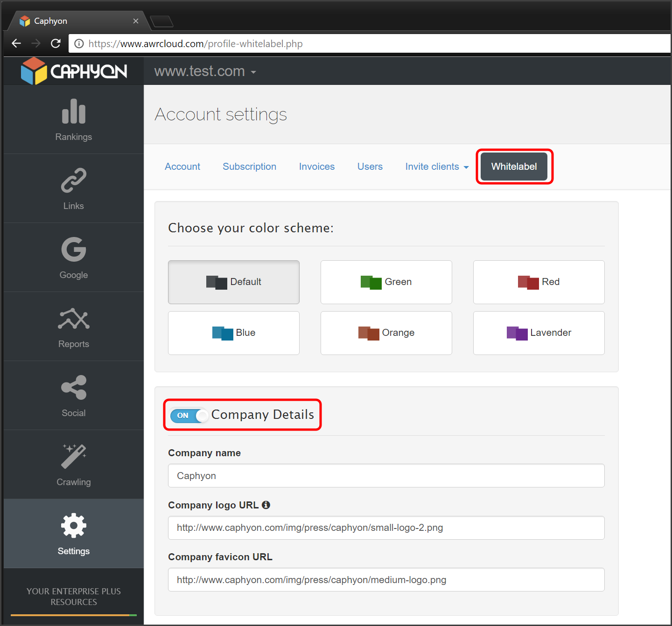Click the Company logo URL info icon

266,505
